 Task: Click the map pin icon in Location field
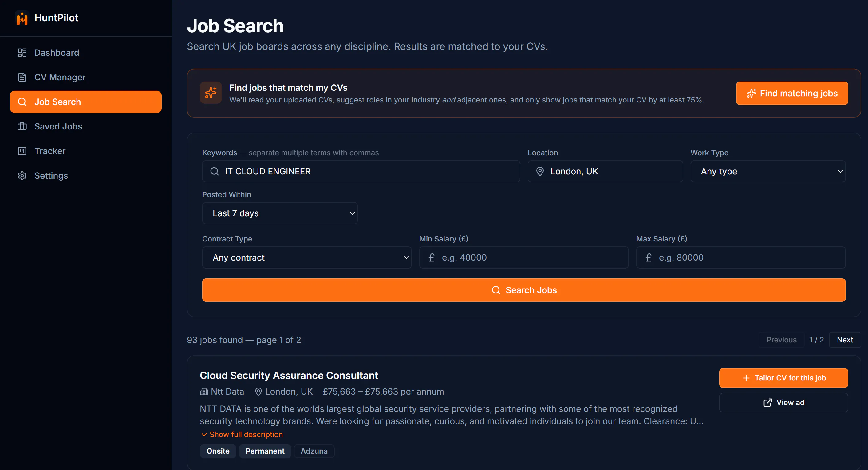coord(540,171)
